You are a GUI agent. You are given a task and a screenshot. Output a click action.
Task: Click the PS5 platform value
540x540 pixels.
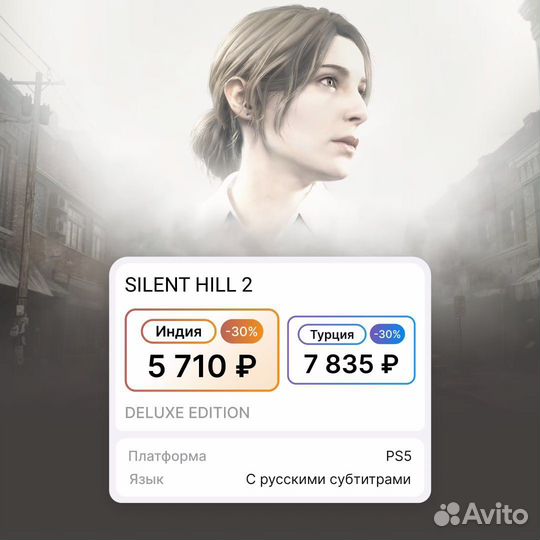coord(398,456)
